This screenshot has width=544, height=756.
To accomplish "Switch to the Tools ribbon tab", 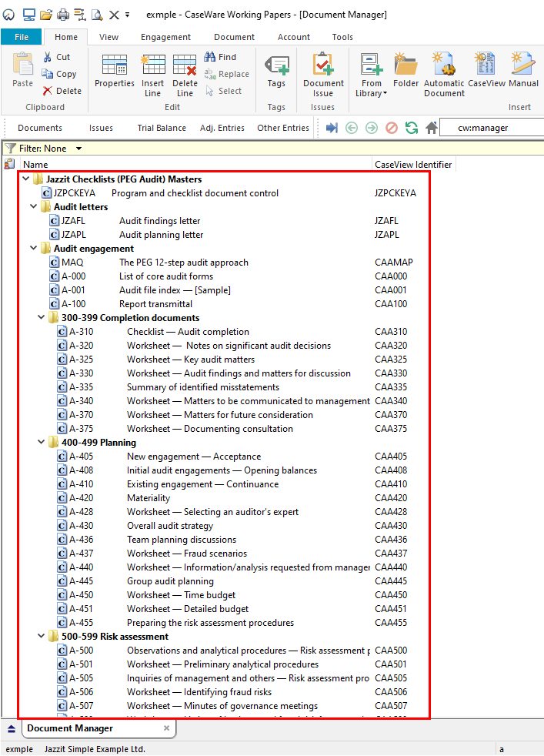I will tap(342, 37).
